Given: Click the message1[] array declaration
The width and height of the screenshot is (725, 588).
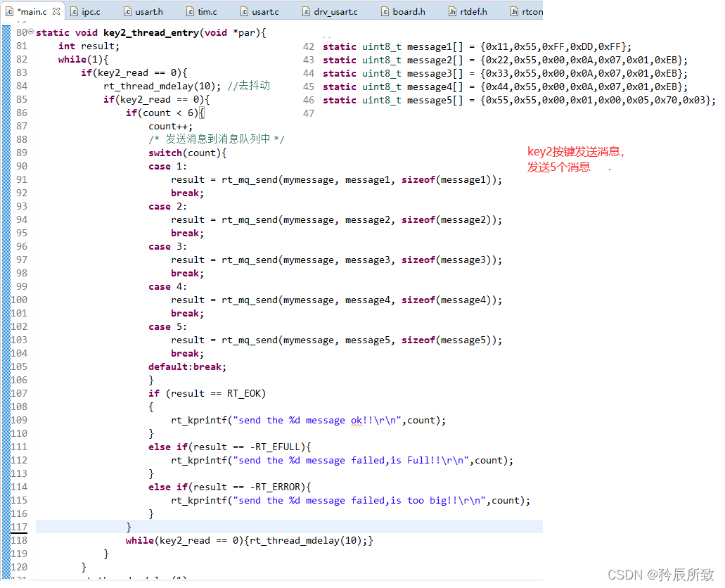Looking at the screenshot, I should coord(477,46).
